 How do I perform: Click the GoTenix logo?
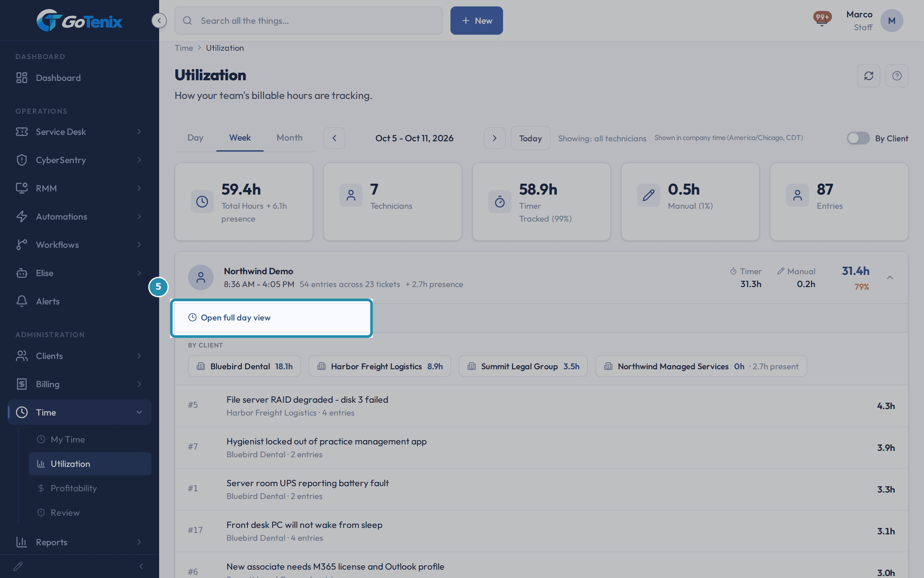tap(80, 21)
